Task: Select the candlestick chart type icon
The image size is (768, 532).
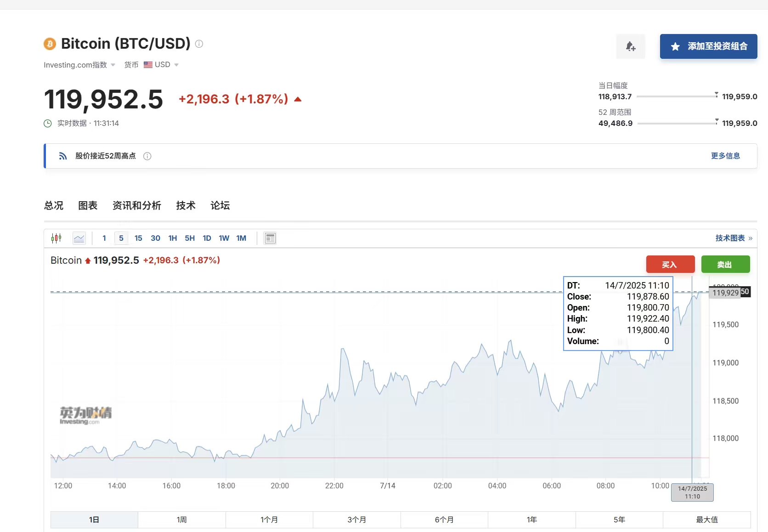Action: point(56,238)
